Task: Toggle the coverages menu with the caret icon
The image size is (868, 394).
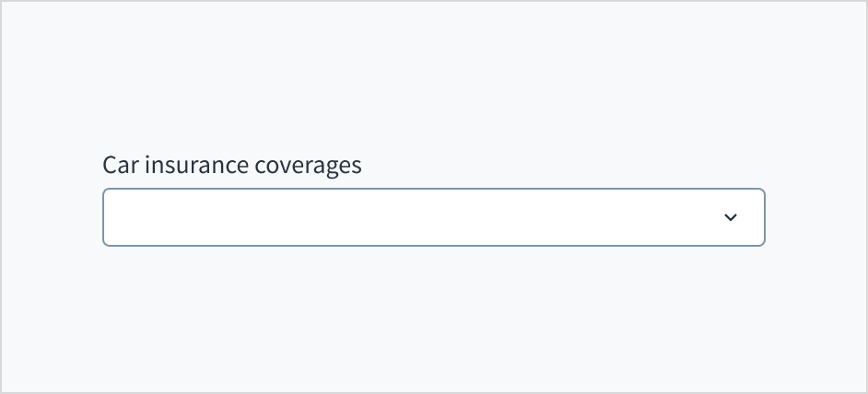Action: (x=731, y=217)
